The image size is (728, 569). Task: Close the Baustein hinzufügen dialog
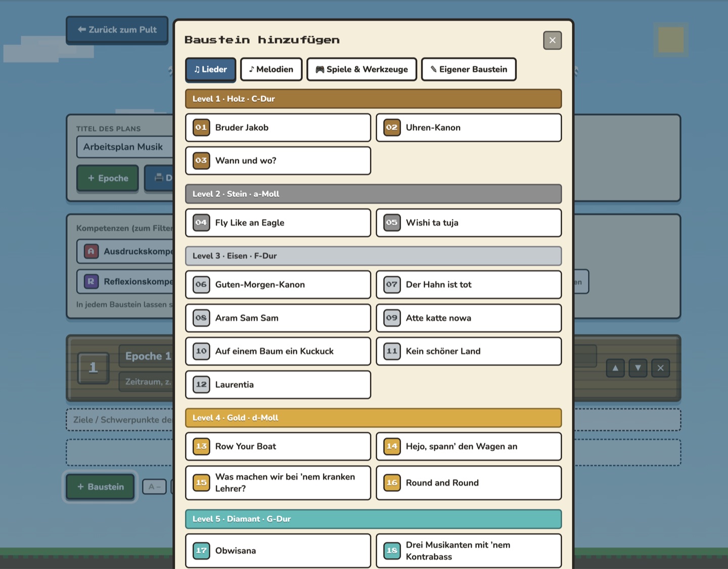pos(553,40)
